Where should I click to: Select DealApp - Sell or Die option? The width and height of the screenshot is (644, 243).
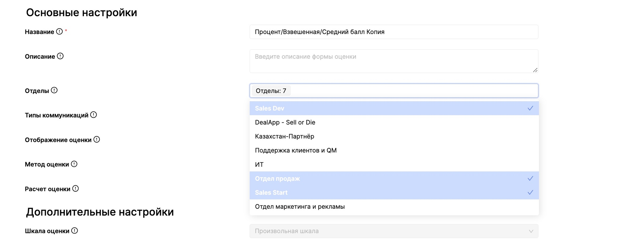(x=285, y=122)
